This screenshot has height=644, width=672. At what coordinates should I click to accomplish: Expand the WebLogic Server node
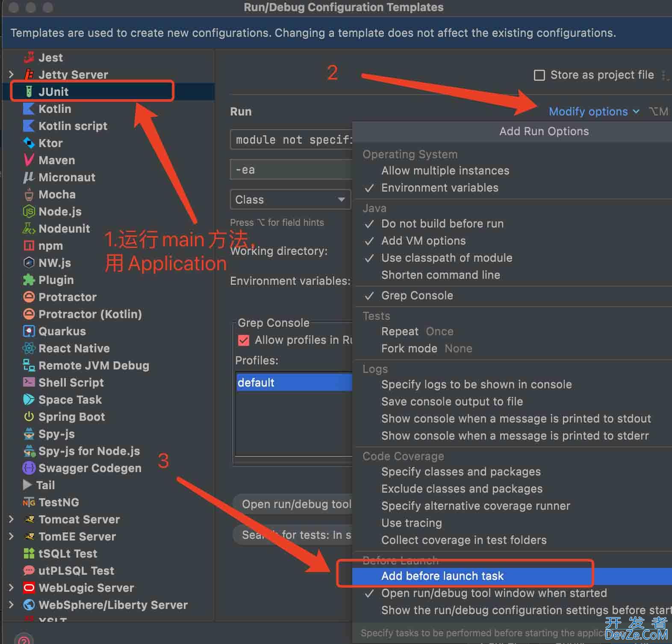pyautogui.click(x=12, y=588)
